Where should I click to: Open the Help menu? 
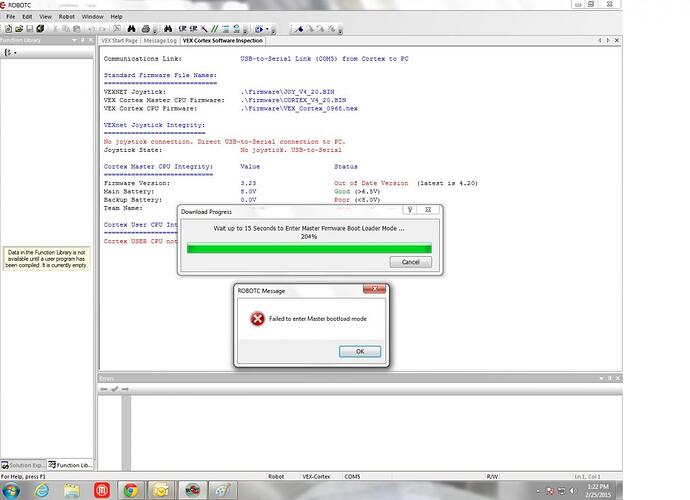point(116,17)
